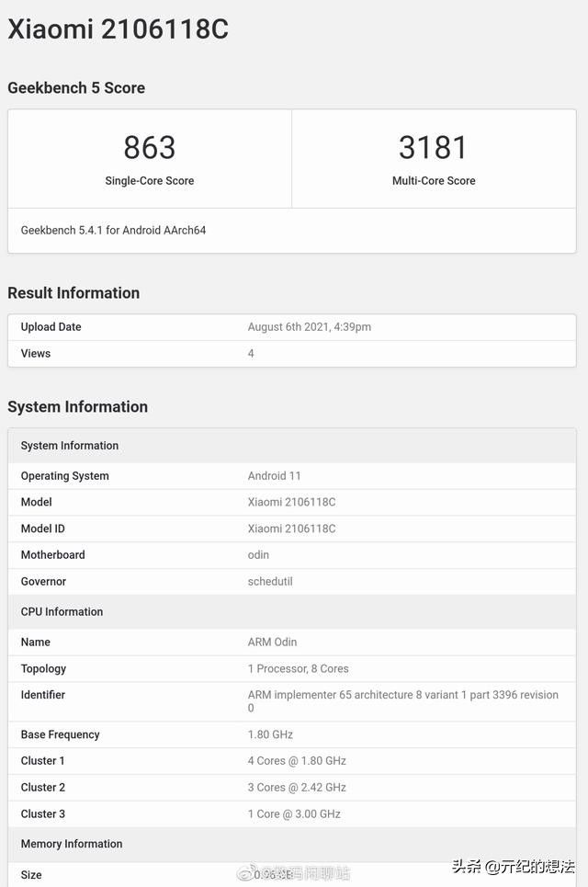Image resolution: width=588 pixels, height=887 pixels.
Task: Select the single-core score value 863
Action: pos(150,148)
